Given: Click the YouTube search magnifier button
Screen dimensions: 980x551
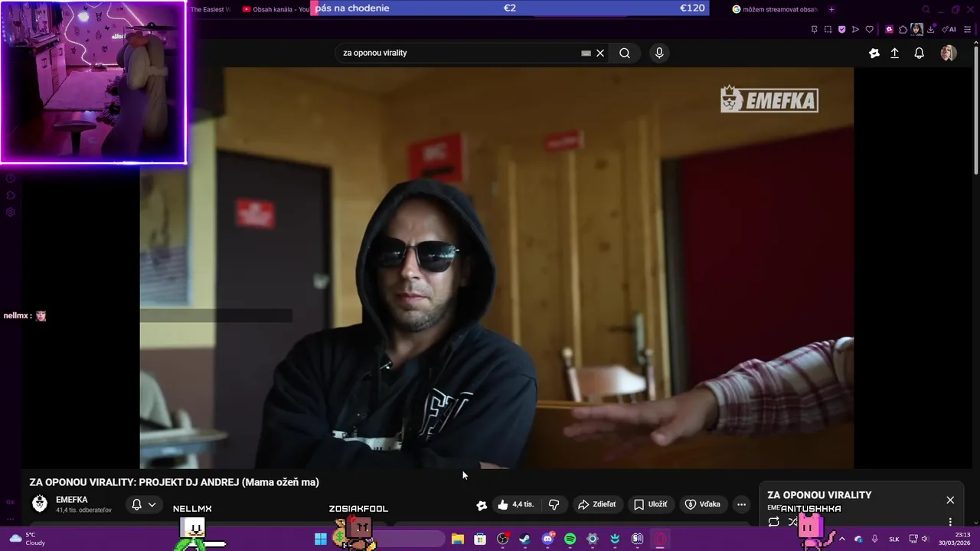Looking at the screenshot, I should pos(625,53).
